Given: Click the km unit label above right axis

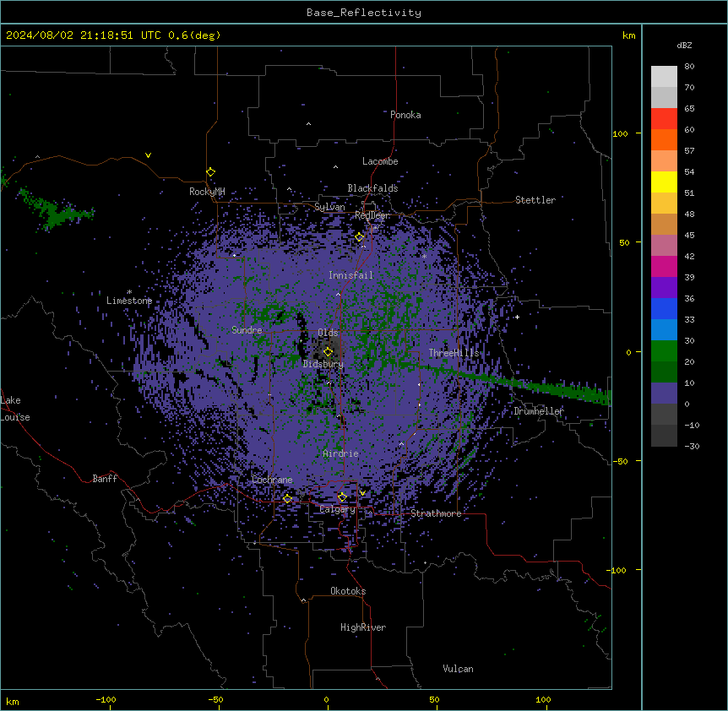Looking at the screenshot, I should pos(628,35).
